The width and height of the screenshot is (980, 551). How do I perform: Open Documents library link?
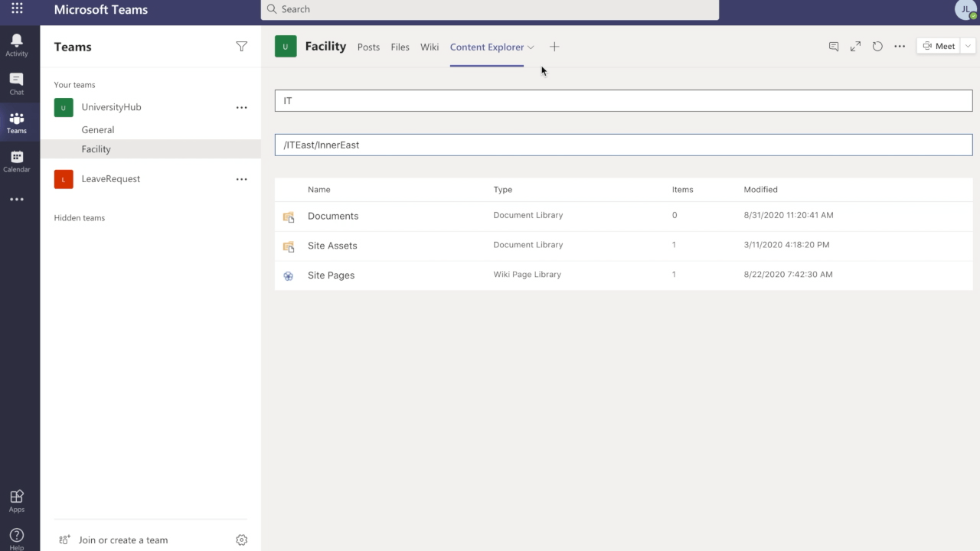(333, 216)
